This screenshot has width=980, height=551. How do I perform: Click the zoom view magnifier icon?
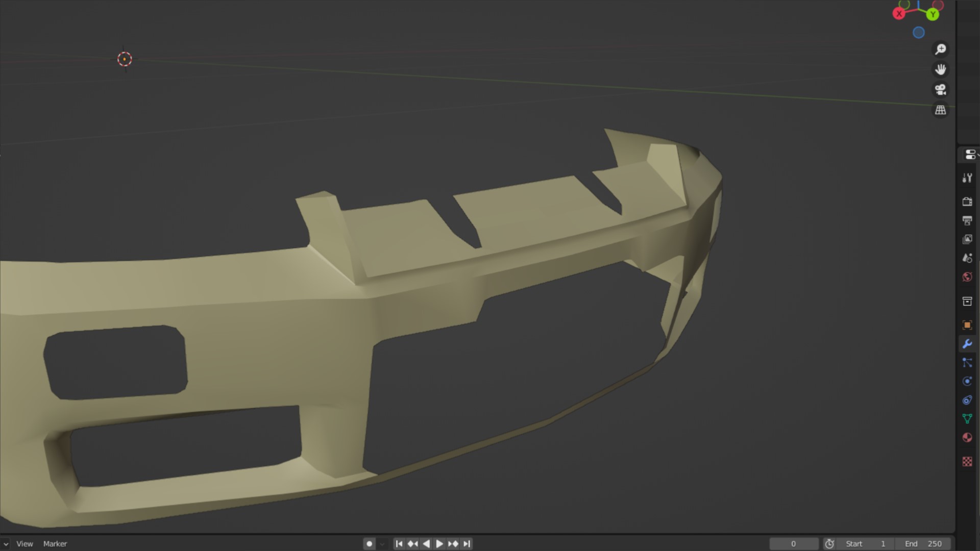pos(940,49)
